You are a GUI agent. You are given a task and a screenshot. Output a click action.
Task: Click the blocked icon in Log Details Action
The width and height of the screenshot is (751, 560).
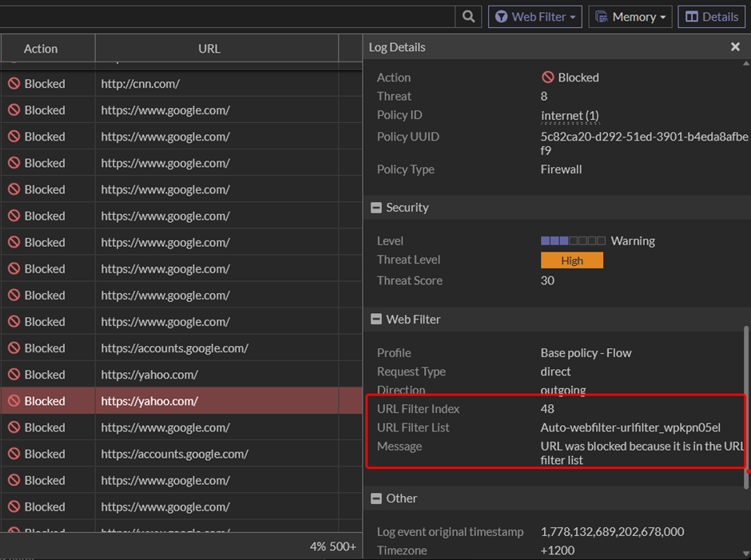[x=547, y=77]
